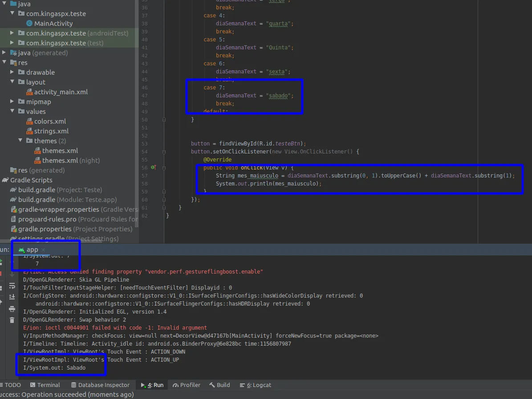532x399 pixels.
Task: Toggle soft-wrap icon in Run console
Action: [x=12, y=286]
